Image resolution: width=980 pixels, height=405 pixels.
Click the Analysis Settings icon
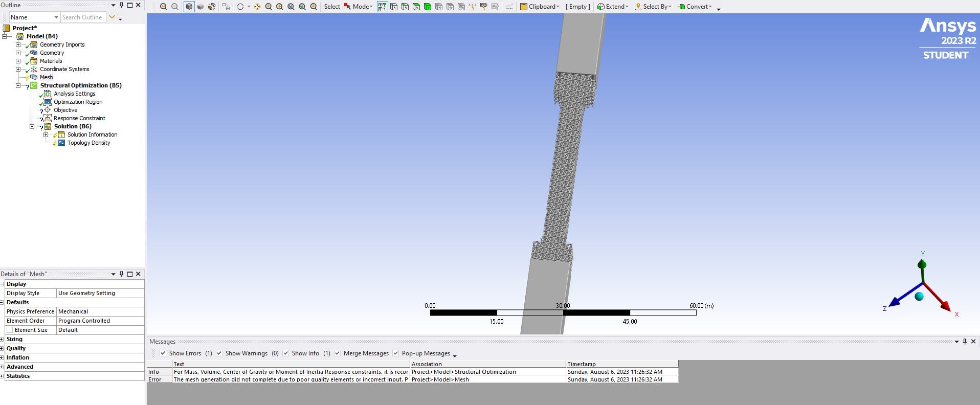[x=48, y=94]
